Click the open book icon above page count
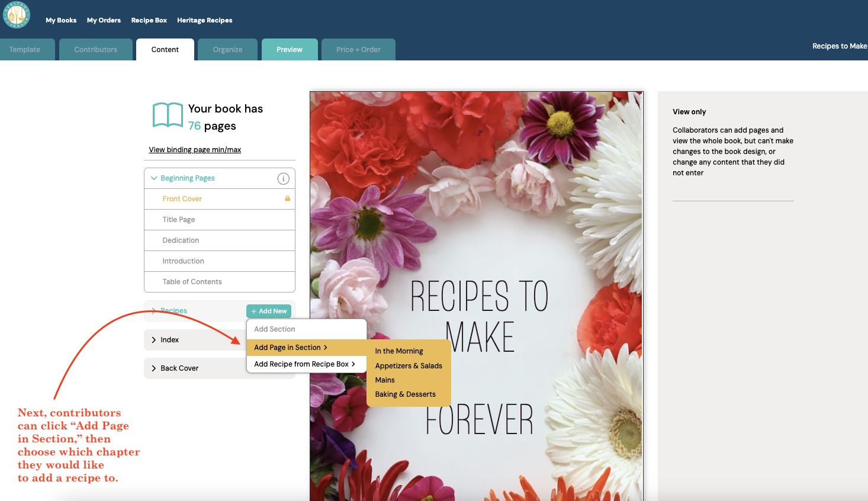 [168, 115]
